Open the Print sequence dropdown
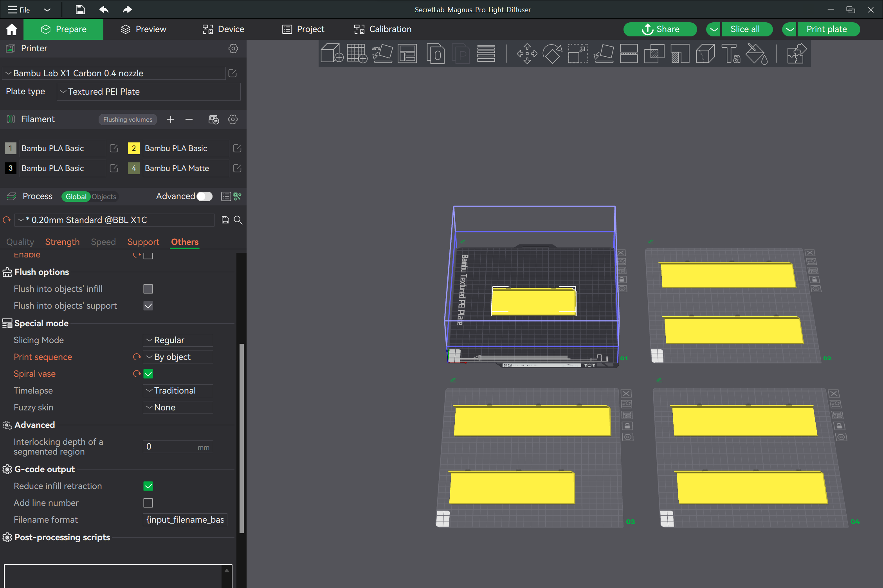 coord(178,357)
